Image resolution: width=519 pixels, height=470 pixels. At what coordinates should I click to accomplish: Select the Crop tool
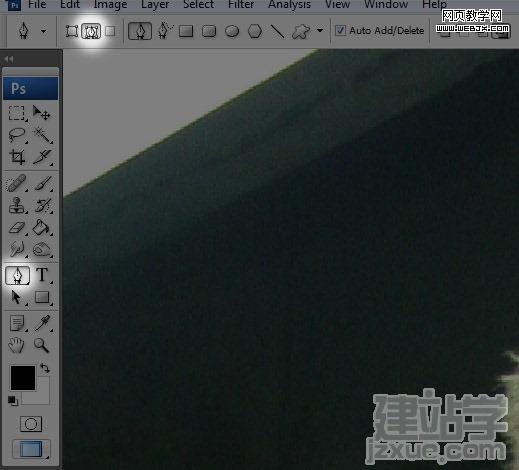[x=17, y=157]
